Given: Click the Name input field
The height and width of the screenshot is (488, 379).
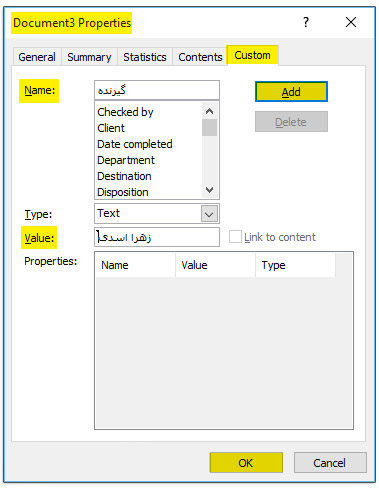Looking at the screenshot, I should [x=157, y=90].
